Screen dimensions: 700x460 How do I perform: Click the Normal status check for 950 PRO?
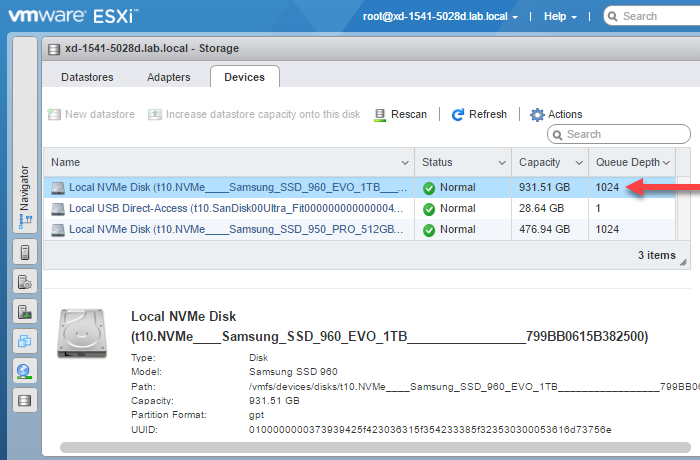429,230
